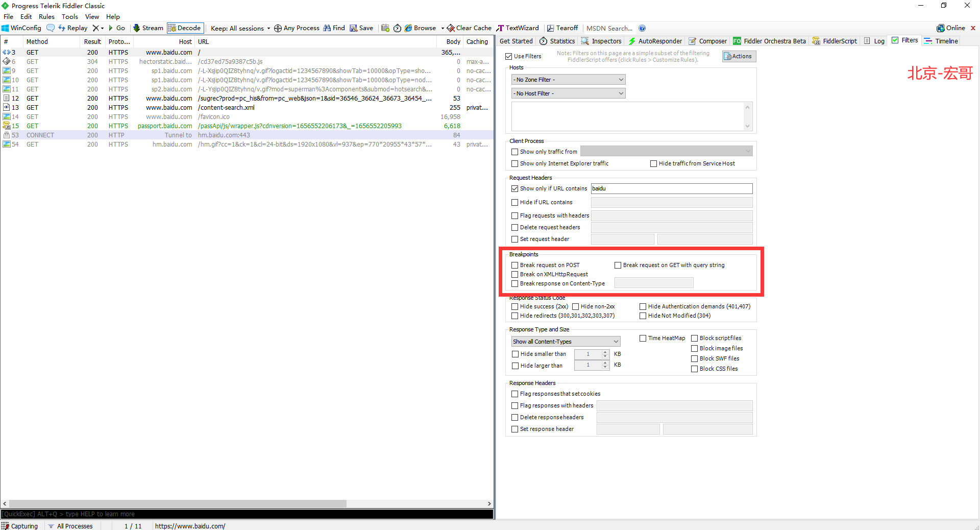
Task: Expand Show all Content-Types dropdown
Action: [566, 342]
